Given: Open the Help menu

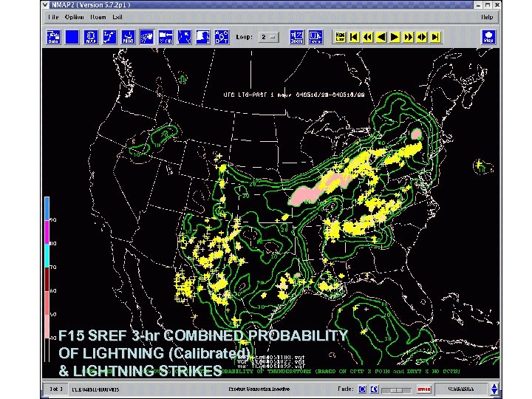Looking at the screenshot, I should click(487, 17).
